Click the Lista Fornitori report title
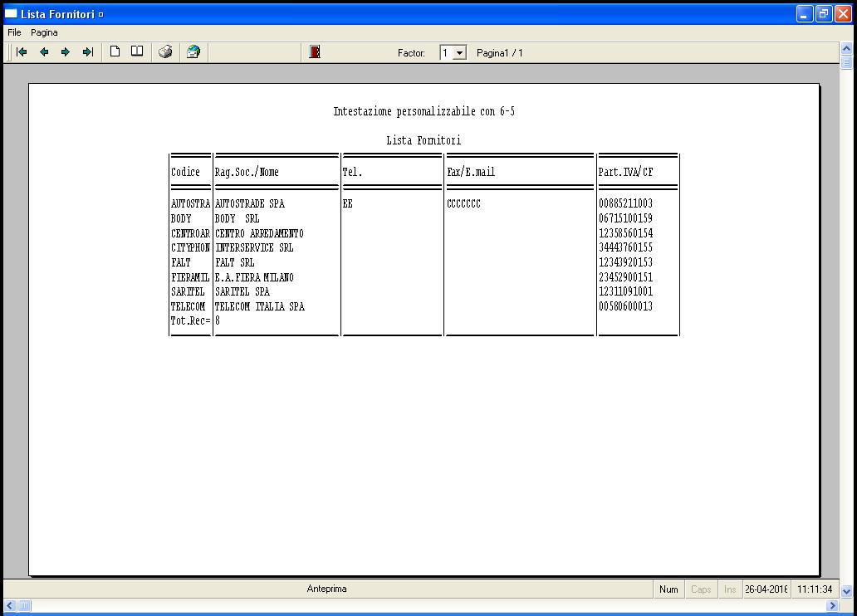857x616 pixels. [x=424, y=140]
